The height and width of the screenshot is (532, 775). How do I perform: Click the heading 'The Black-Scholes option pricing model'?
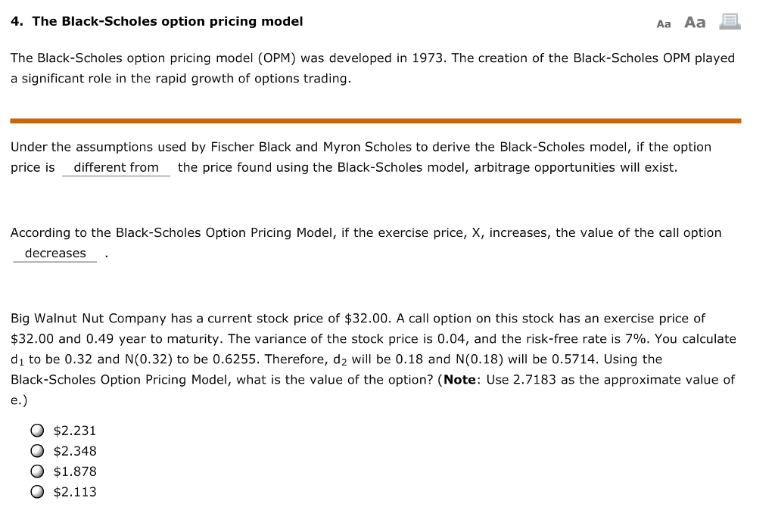[157, 21]
